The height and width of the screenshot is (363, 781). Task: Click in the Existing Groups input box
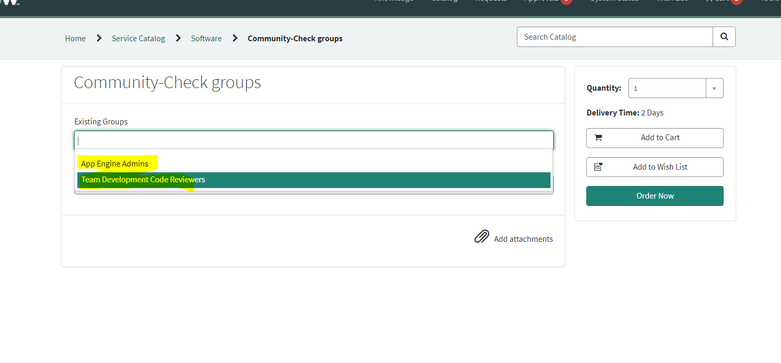(314, 140)
